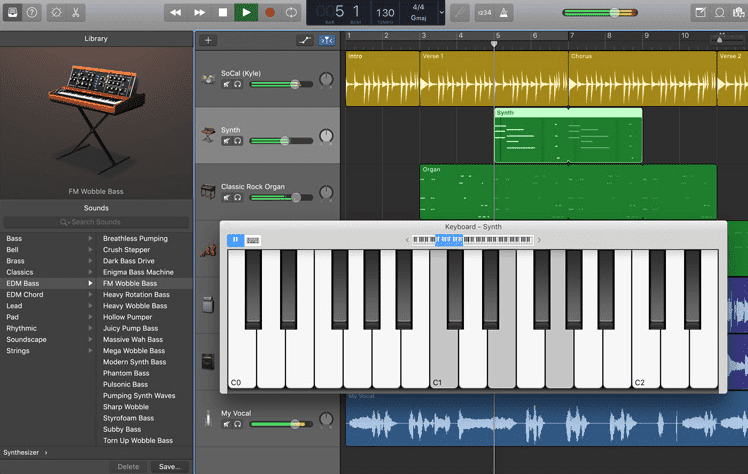Expand the Strings category arrow
748x474 pixels.
click(x=90, y=351)
